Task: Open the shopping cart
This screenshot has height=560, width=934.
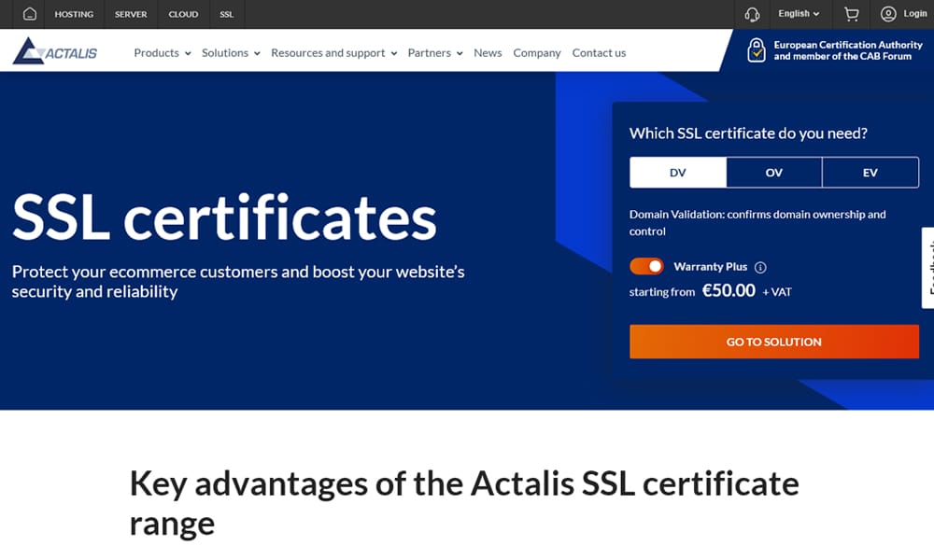Action: (x=851, y=14)
